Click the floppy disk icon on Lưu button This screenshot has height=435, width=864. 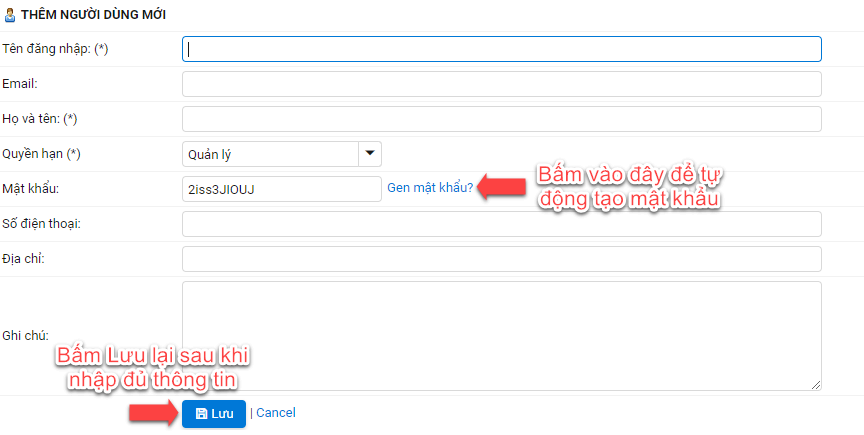(201, 414)
